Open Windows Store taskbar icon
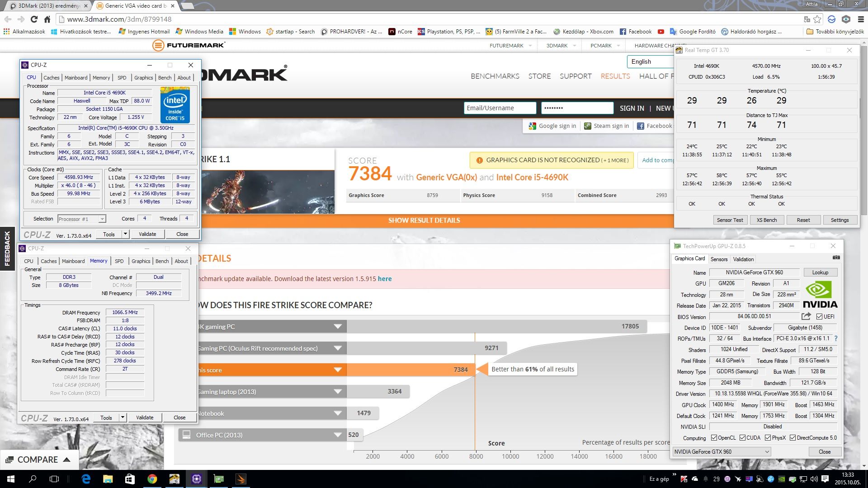 click(130, 479)
